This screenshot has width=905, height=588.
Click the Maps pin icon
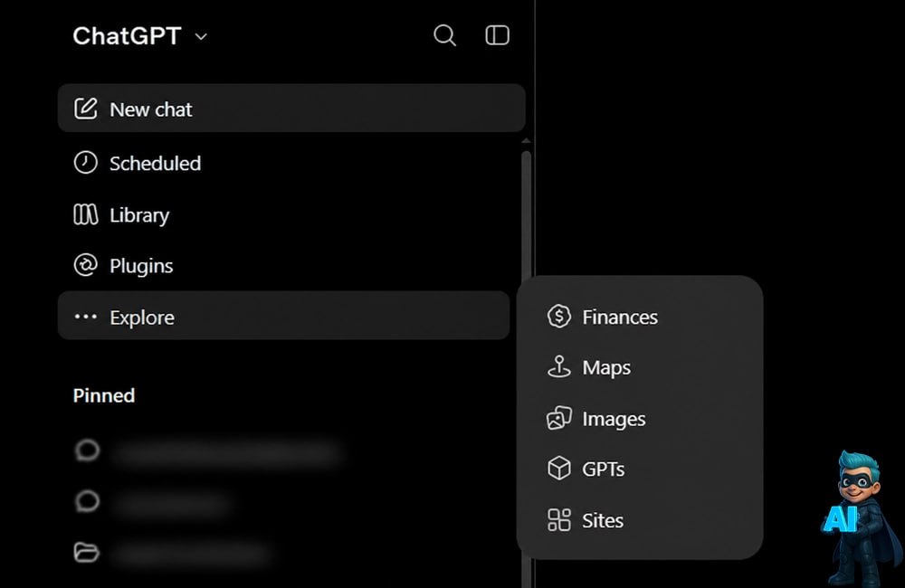[x=558, y=367]
